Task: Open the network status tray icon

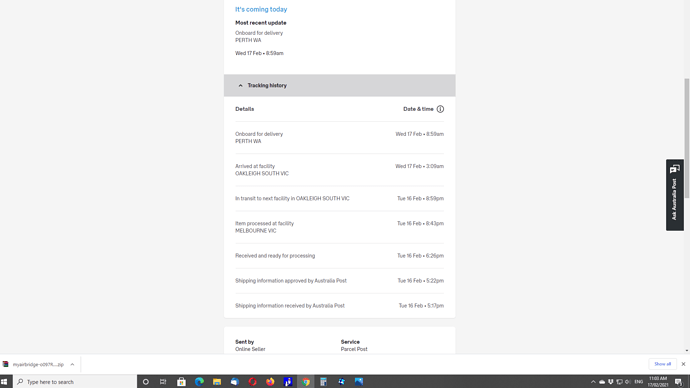Action: pyautogui.click(x=619, y=382)
